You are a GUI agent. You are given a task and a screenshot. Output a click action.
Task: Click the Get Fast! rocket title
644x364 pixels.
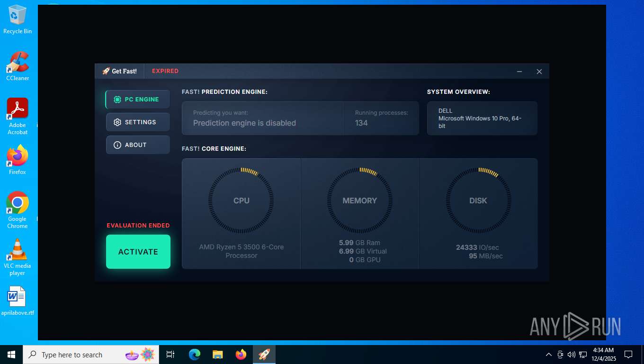(119, 71)
